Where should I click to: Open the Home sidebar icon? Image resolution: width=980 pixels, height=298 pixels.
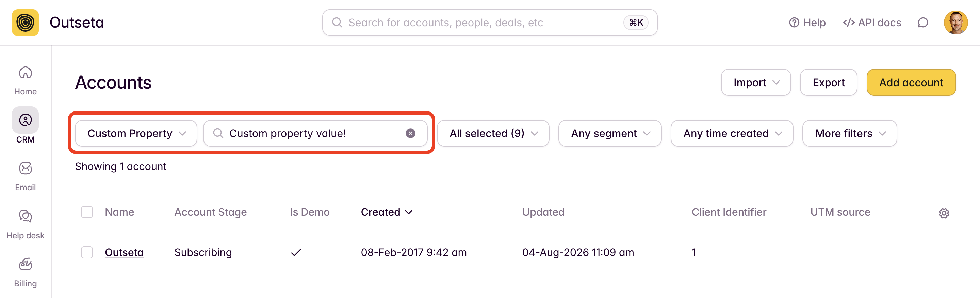pyautogui.click(x=26, y=72)
